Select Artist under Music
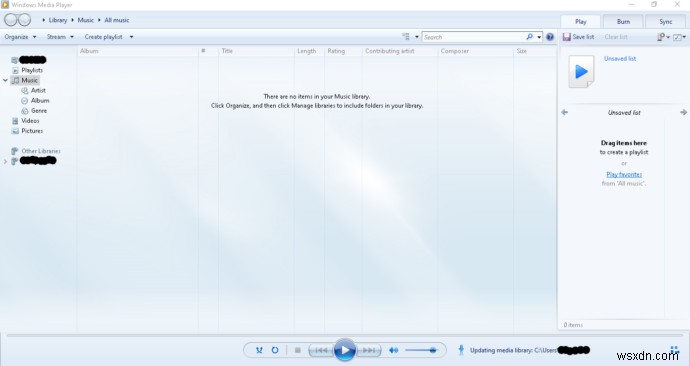 [x=38, y=90]
